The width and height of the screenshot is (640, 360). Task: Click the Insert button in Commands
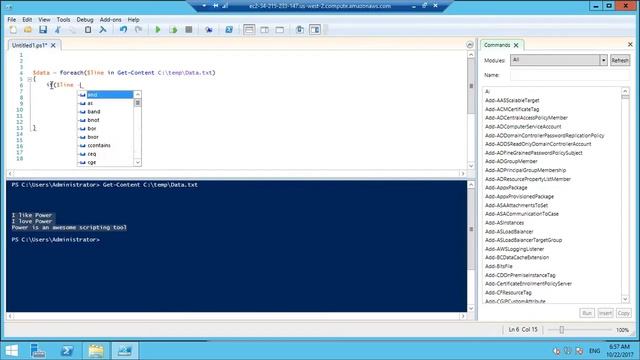click(605, 313)
